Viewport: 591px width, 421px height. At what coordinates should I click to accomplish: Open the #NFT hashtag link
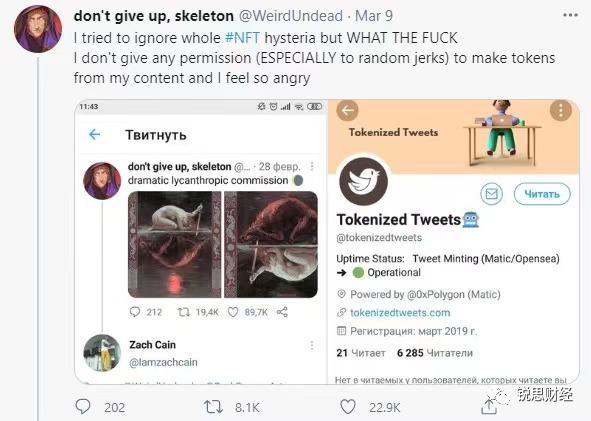coord(242,38)
